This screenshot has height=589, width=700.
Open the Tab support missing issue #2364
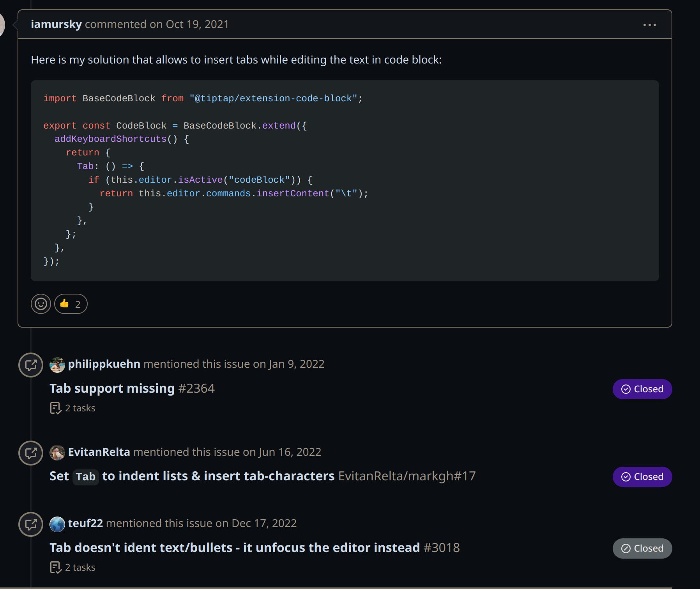tap(112, 388)
